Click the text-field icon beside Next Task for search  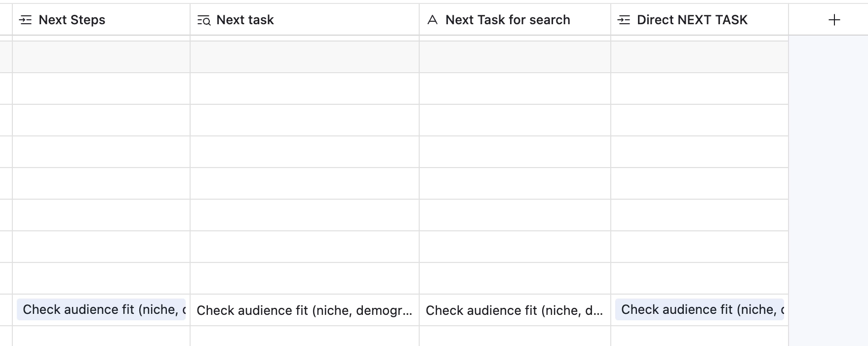(433, 20)
